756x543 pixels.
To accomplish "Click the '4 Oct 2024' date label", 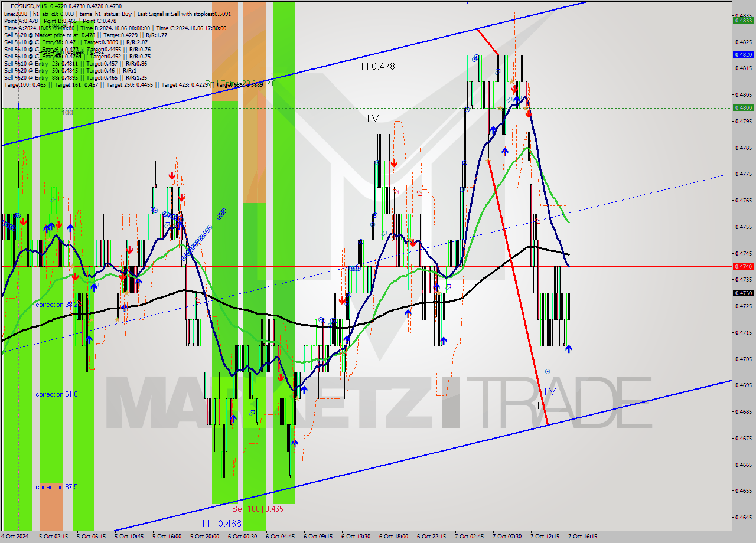I will [16, 537].
